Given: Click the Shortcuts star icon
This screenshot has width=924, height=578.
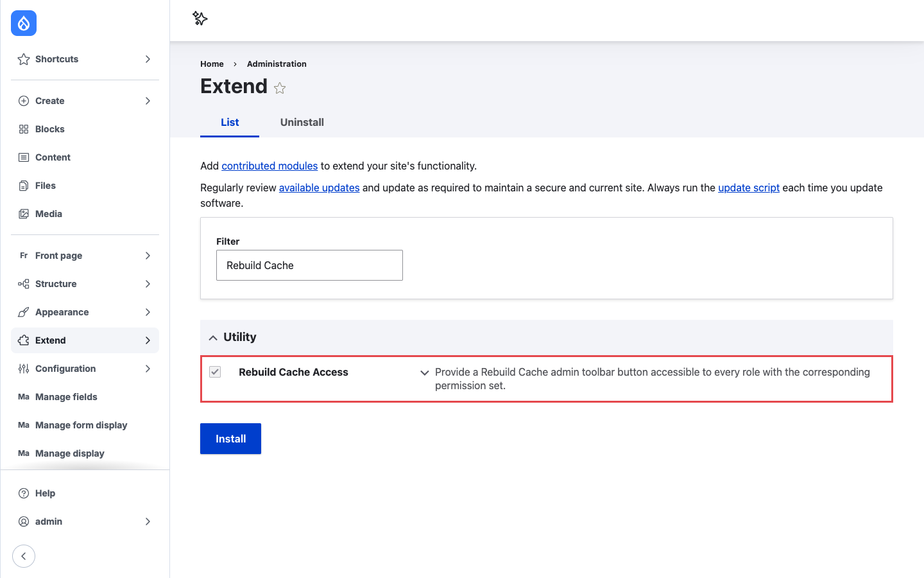Looking at the screenshot, I should [24, 59].
